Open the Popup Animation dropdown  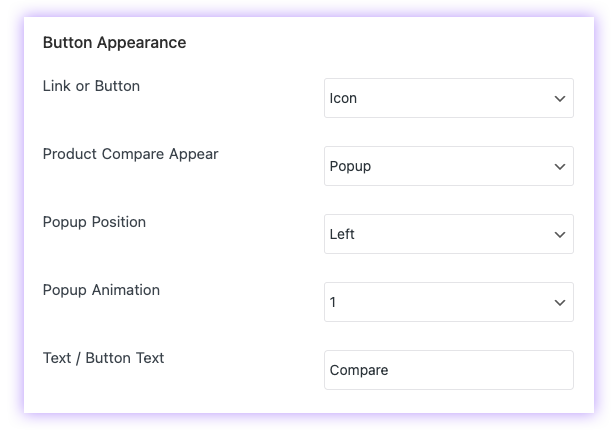pyautogui.click(x=448, y=302)
